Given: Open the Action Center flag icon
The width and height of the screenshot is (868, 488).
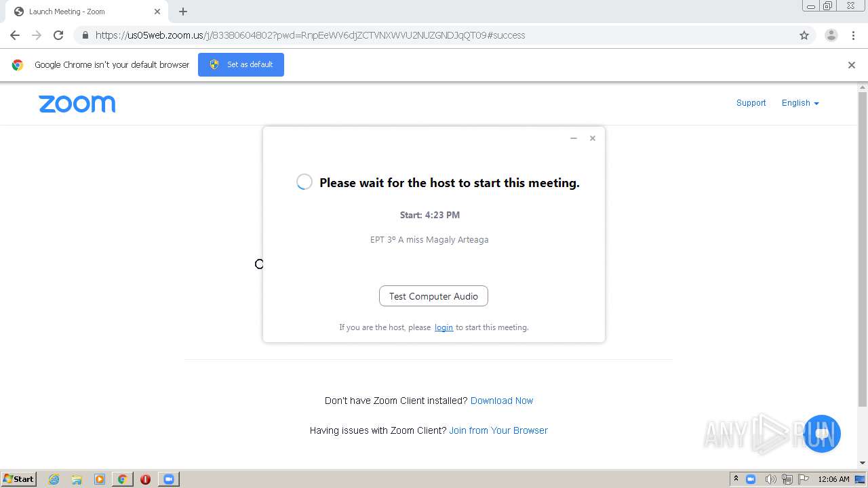Looking at the screenshot, I should click(x=804, y=479).
